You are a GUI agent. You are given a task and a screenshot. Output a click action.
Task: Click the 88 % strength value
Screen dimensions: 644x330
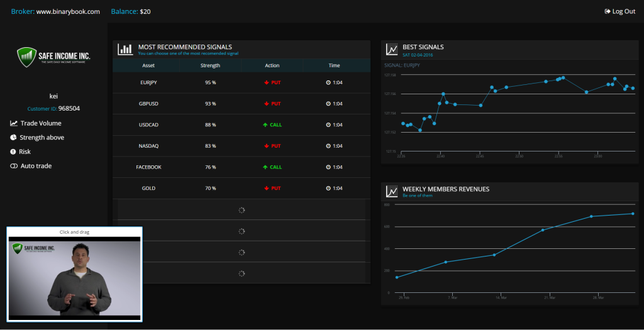(210, 125)
